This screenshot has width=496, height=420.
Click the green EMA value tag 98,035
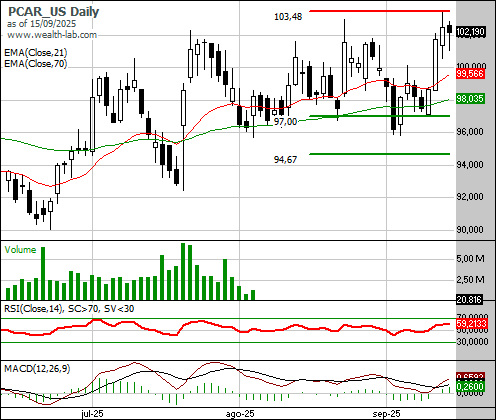point(470,99)
